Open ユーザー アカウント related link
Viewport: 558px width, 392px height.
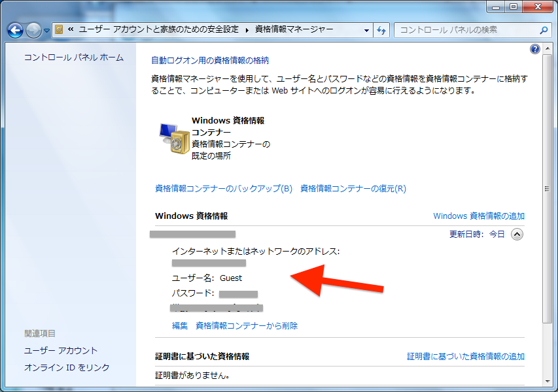60,350
